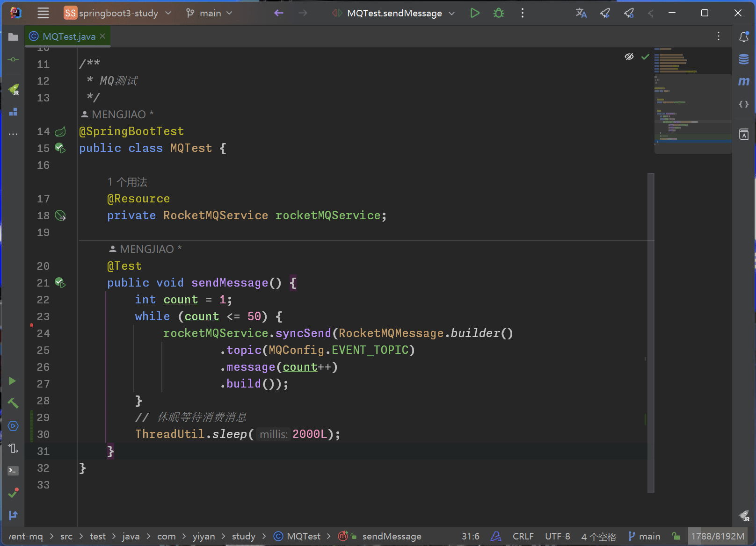Debug with JRebel rocket icon
756x546 pixels.
pyautogui.click(x=629, y=13)
